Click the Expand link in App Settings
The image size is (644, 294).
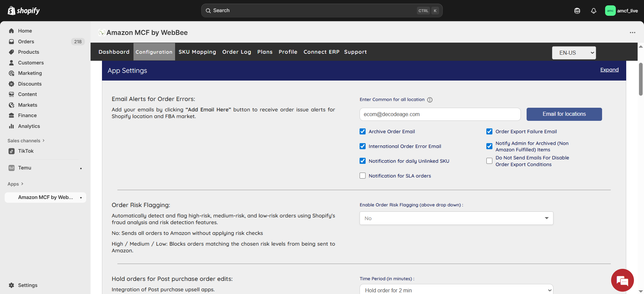609,70
